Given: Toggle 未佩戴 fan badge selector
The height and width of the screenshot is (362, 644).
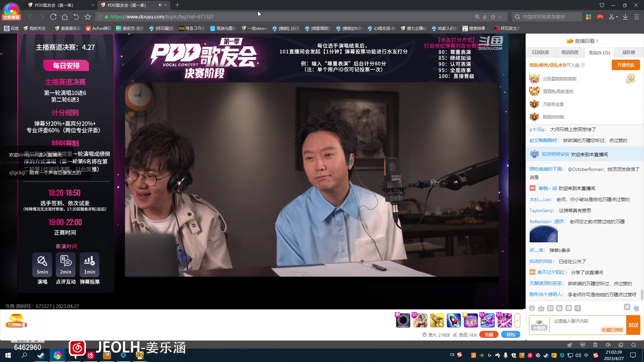Looking at the screenshot, I should click(x=539, y=325).
